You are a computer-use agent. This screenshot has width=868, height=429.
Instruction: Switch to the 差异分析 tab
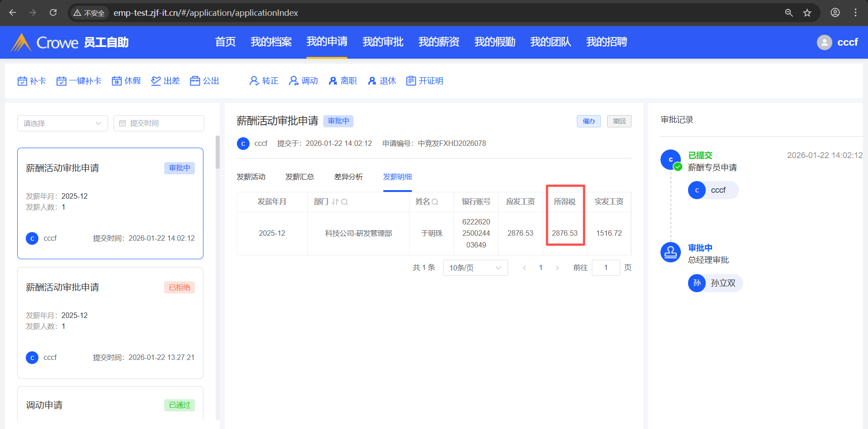(348, 177)
